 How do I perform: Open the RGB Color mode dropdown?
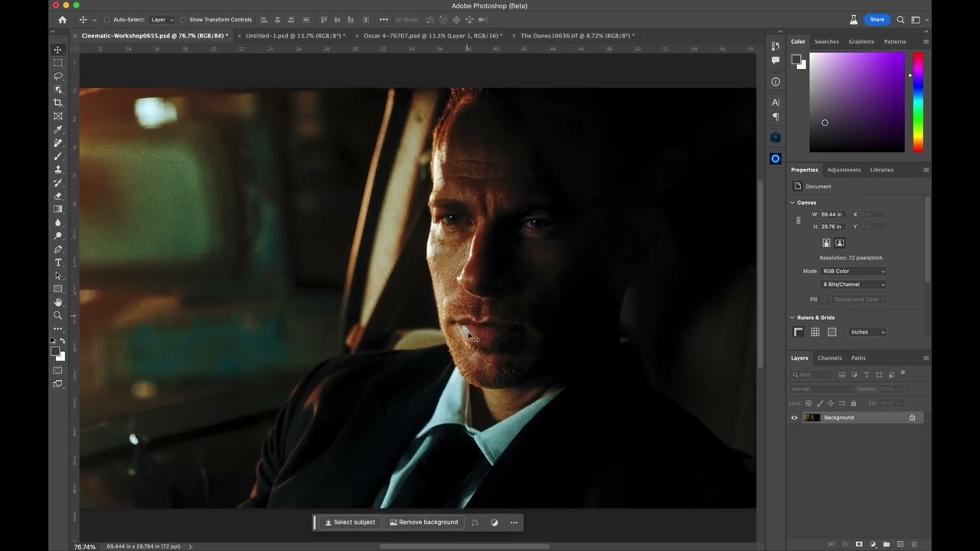(x=854, y=271)
